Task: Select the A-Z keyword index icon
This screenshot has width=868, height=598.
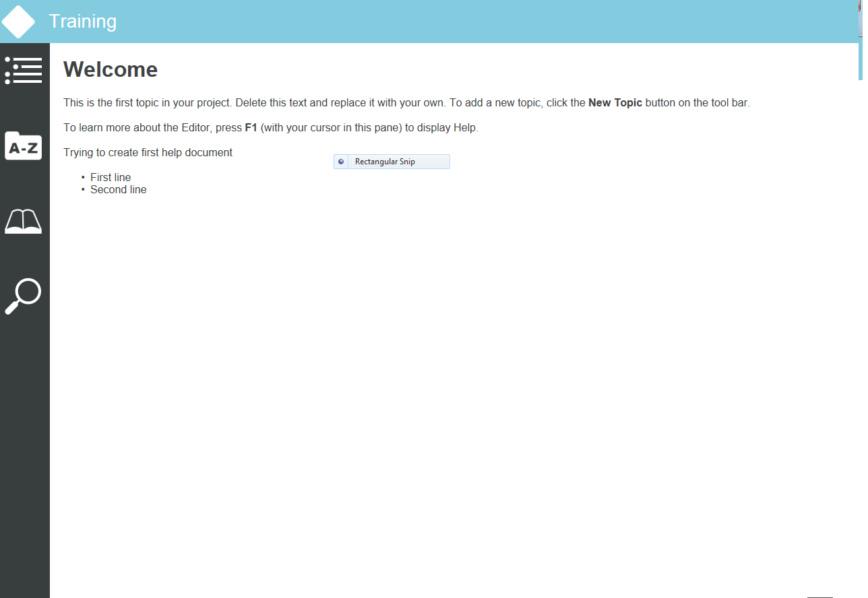Action: (24, 146)
